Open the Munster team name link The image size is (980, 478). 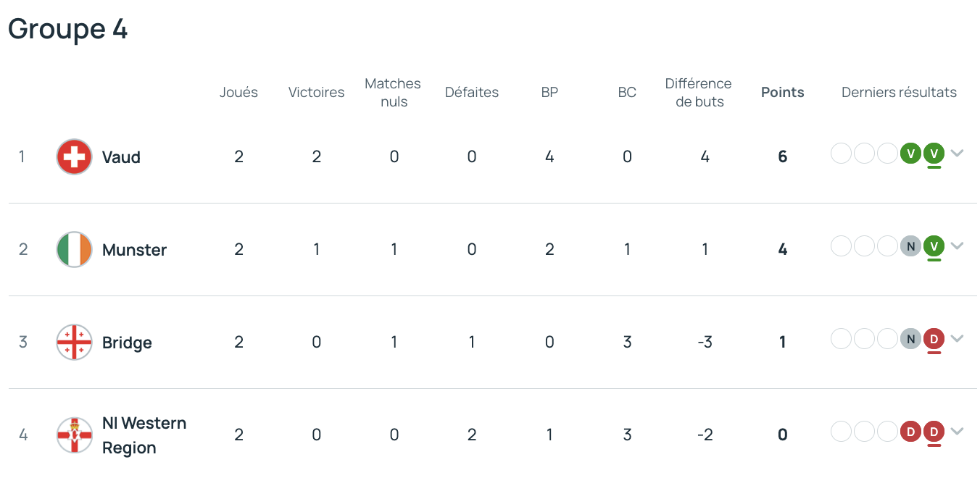tap(135, 250)
